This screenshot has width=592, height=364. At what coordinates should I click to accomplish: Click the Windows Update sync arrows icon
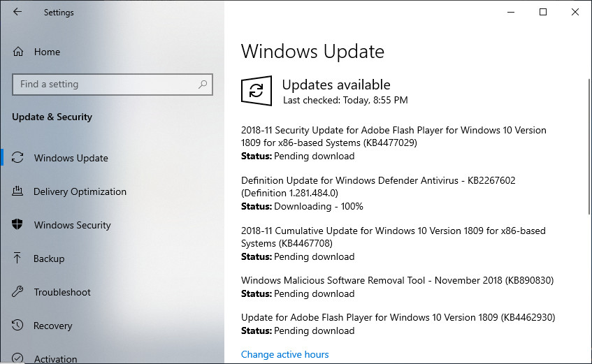(x=18, y=158)
